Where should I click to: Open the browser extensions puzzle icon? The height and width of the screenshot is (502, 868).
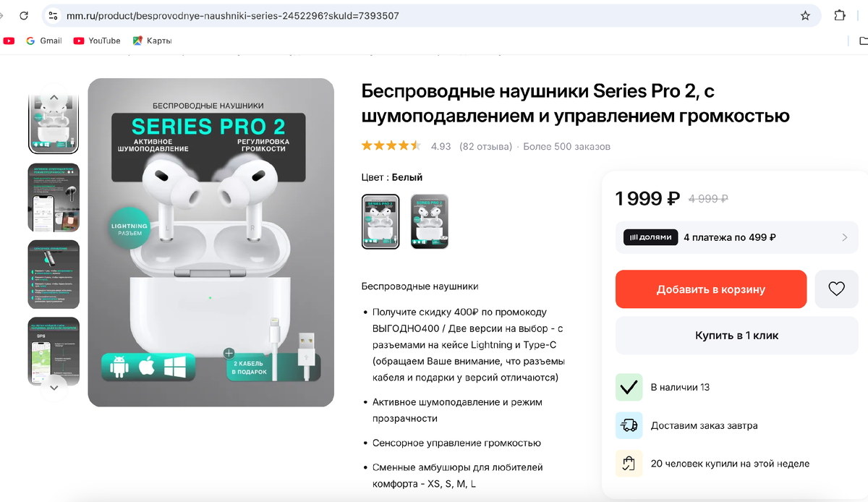(x=840, y=15)
